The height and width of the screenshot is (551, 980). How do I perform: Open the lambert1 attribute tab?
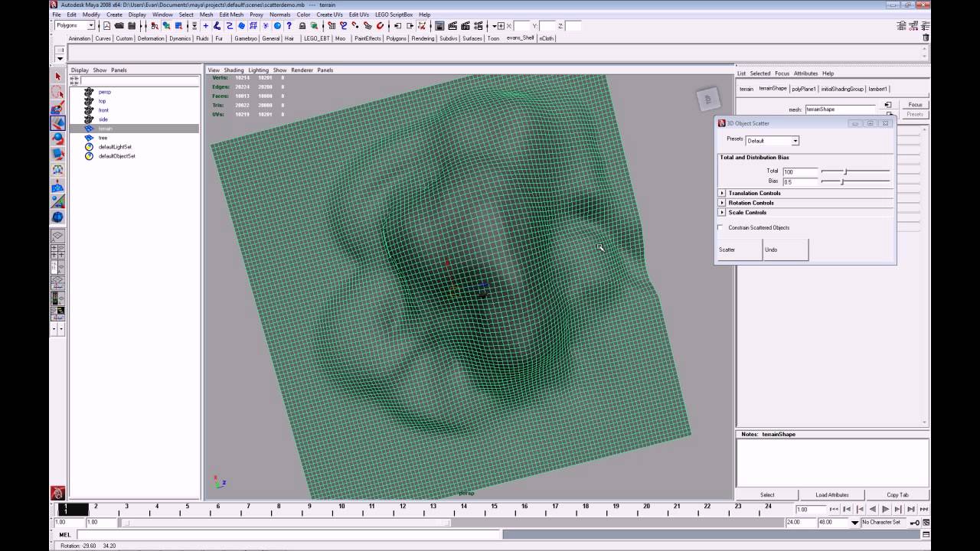coord(877,89)
